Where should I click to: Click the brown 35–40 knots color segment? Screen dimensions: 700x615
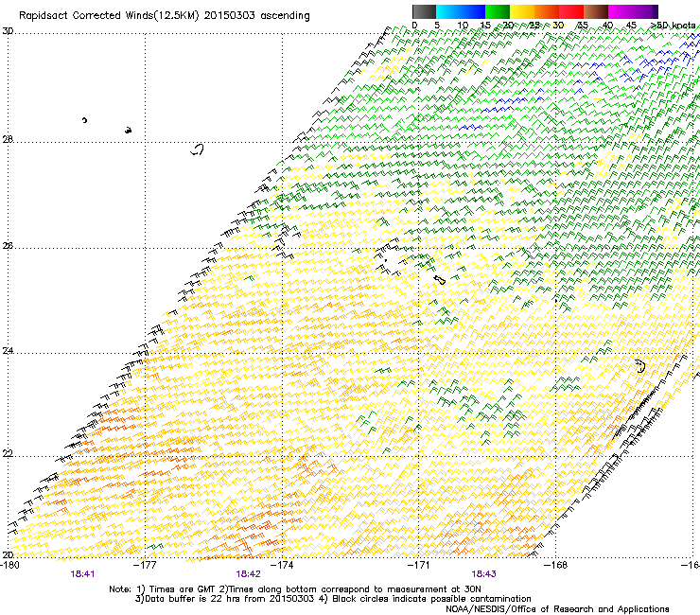(x=596, y=11)
